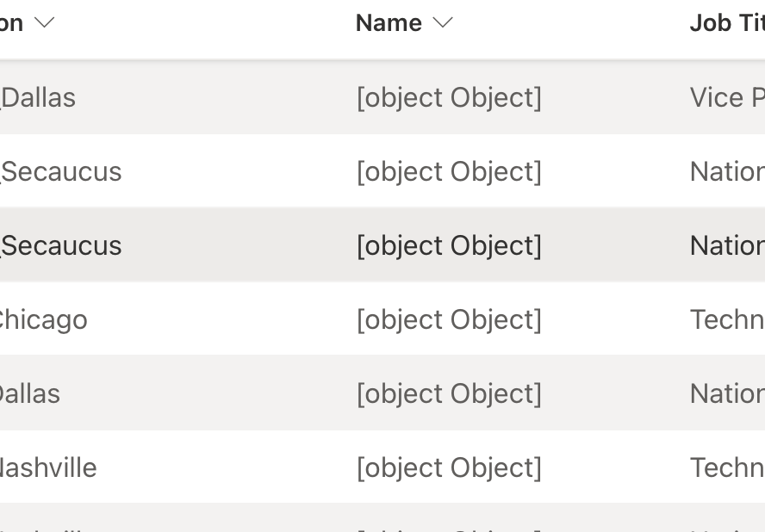The width and height of the screenshot is (765, 532).
Task: Click the Dallas city name text
Action: [38, 97]
